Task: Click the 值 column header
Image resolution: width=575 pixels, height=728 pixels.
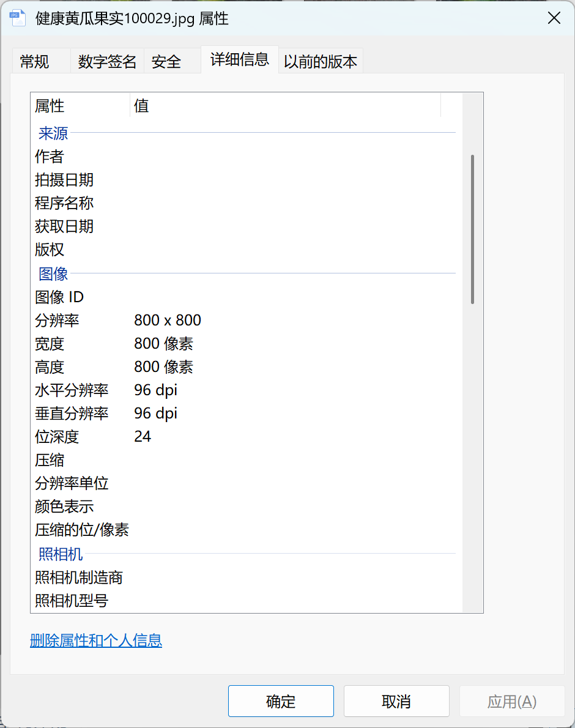Action: coord(142,105)
